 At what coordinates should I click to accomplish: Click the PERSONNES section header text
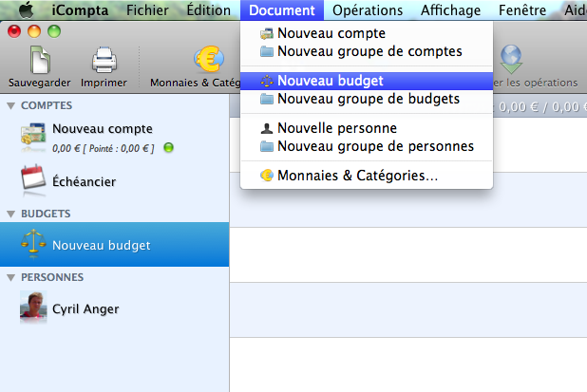click(x=52, y=277)
